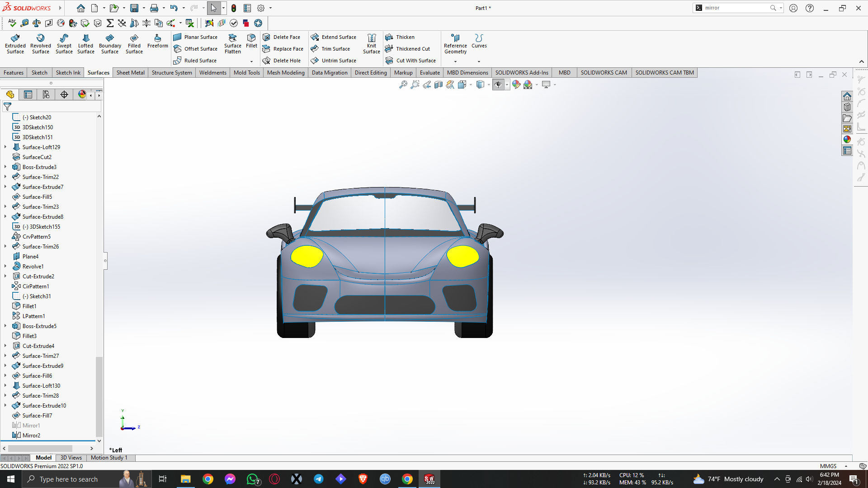This screenshot has width=868, height=488.
Task: Open the Curves dropdown arrow
Action: tap(479, 61)
